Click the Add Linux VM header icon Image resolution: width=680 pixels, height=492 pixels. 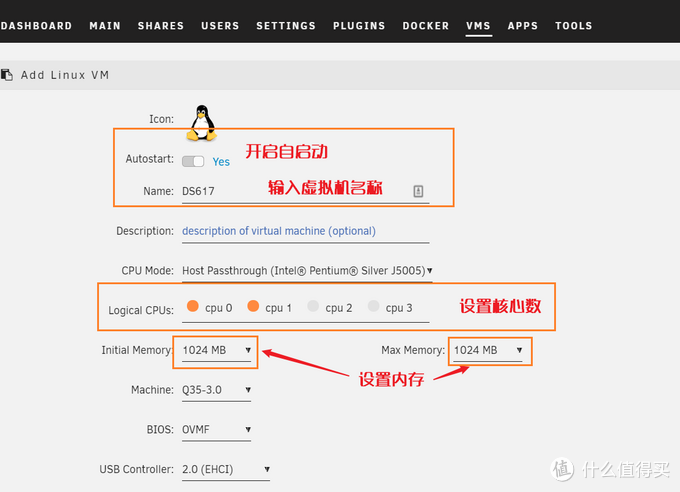(7, 75)
